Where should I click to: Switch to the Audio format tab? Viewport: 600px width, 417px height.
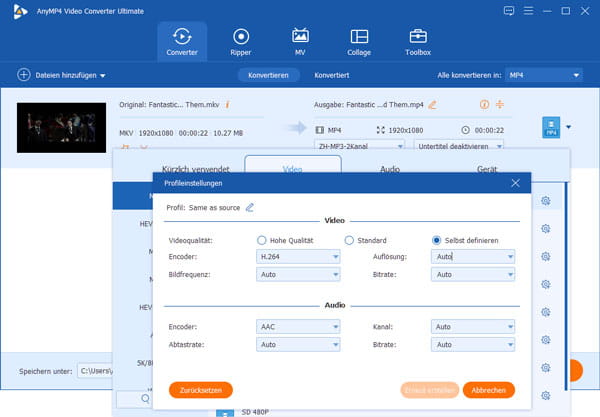coord(390,169)
